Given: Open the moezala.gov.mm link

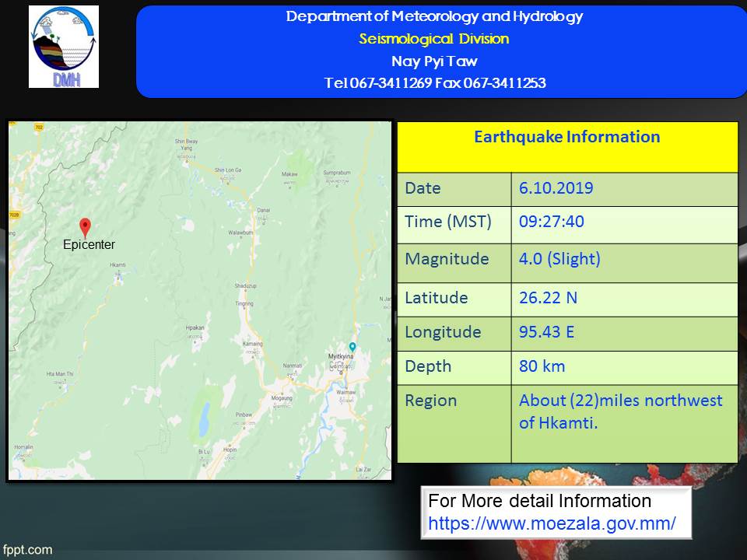Looking at the screenshot, I should (552, 523).
